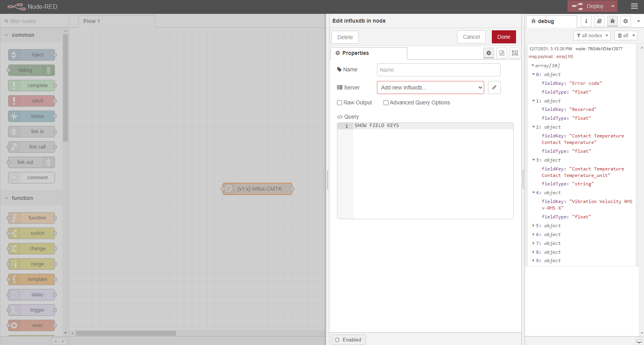Open the help book sidebar icon
Viewport: 644px width, 345px height.
click(599, 21)
